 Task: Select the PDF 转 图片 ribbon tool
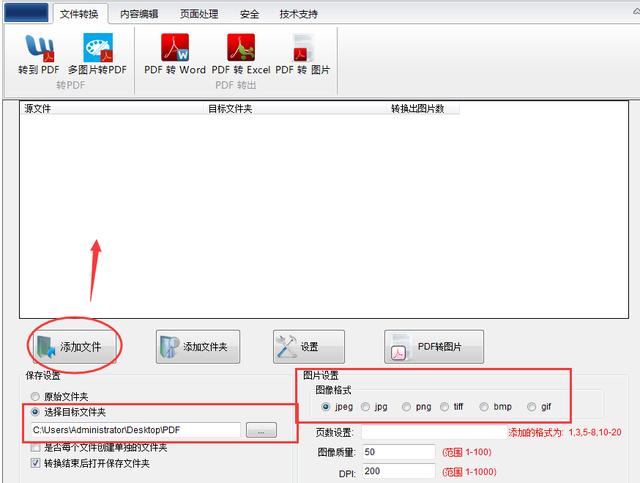point(302,54)
